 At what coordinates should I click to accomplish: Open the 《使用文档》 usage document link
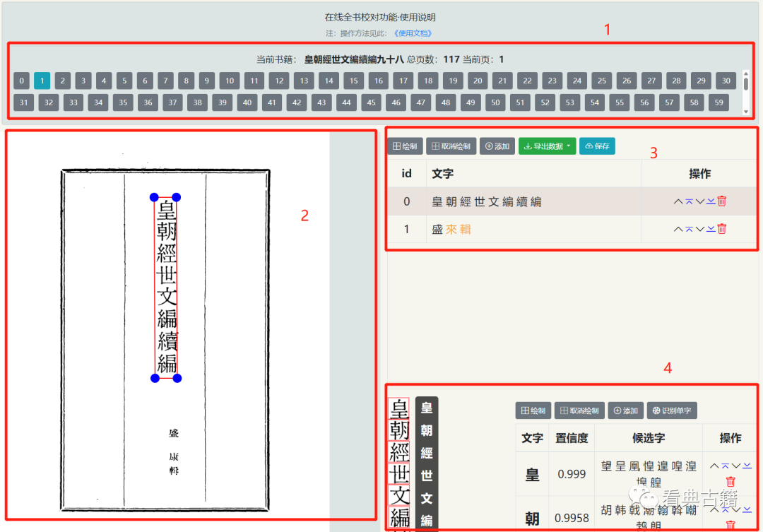[x=413, y=33]
